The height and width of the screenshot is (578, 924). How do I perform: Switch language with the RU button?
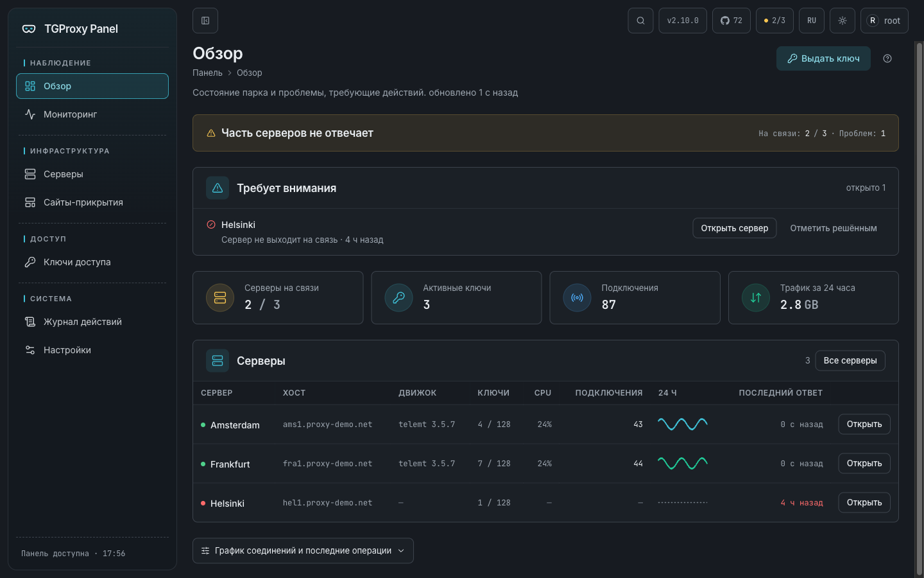click(812, 21)
